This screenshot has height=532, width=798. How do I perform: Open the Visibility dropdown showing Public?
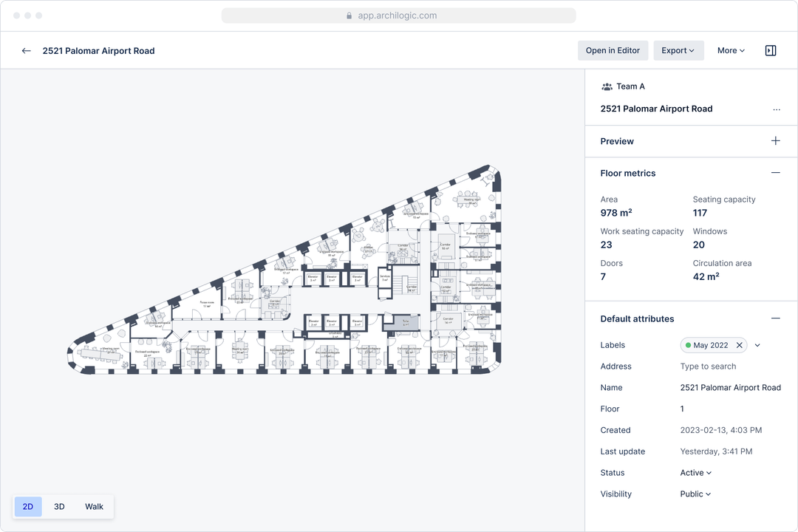694,494
